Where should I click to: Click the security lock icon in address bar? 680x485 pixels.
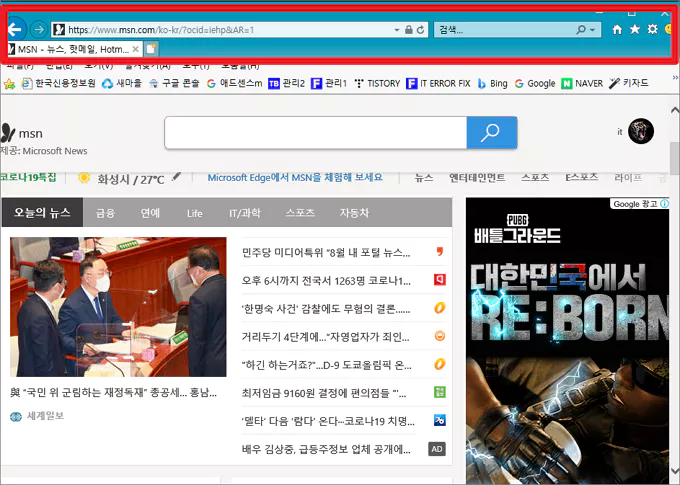[x=409, y=29]
